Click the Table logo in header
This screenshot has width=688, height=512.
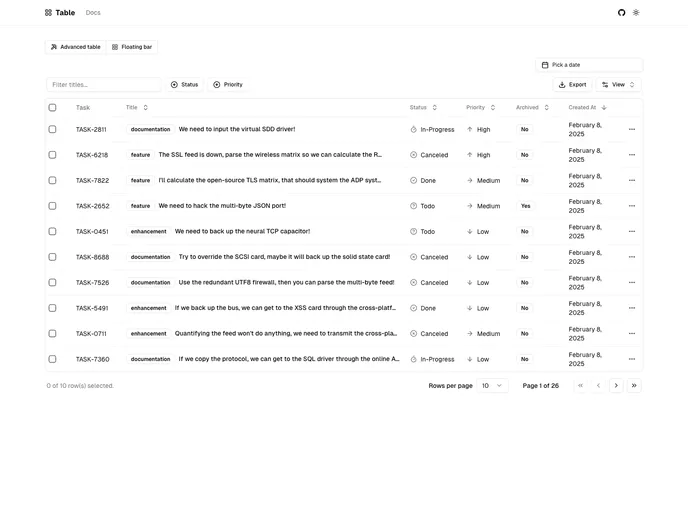click(59, 13)
